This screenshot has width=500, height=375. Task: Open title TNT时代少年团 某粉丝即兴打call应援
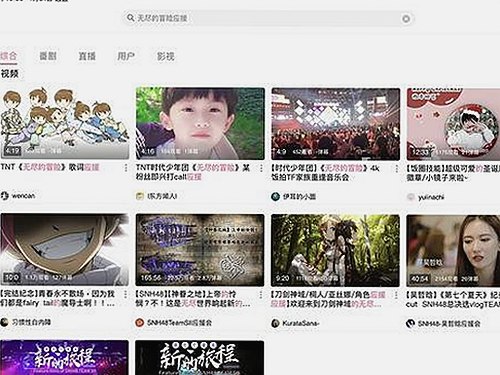coord(192,172)
